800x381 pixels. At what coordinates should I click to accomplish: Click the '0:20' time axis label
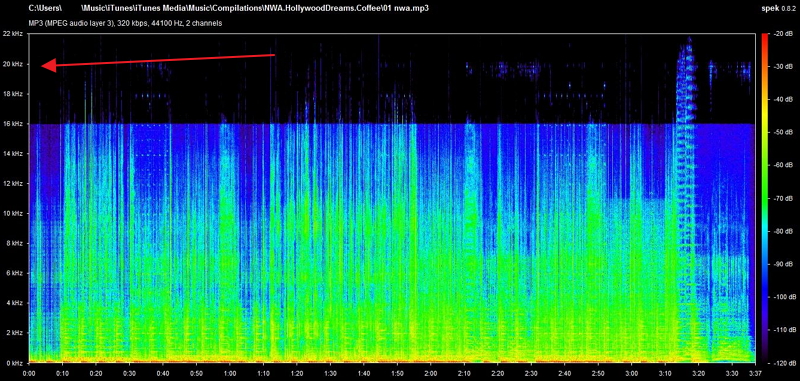(96, 372)
